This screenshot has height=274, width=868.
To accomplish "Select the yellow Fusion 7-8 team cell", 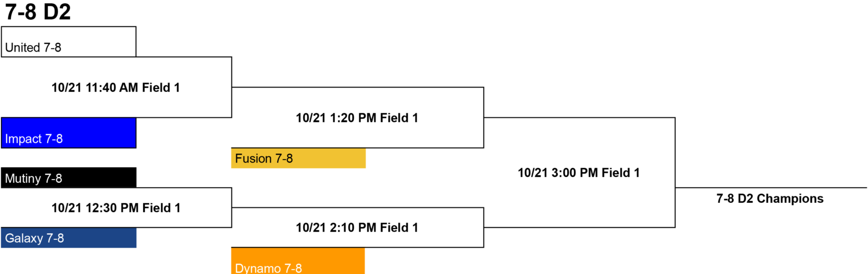I will point(298,158).
